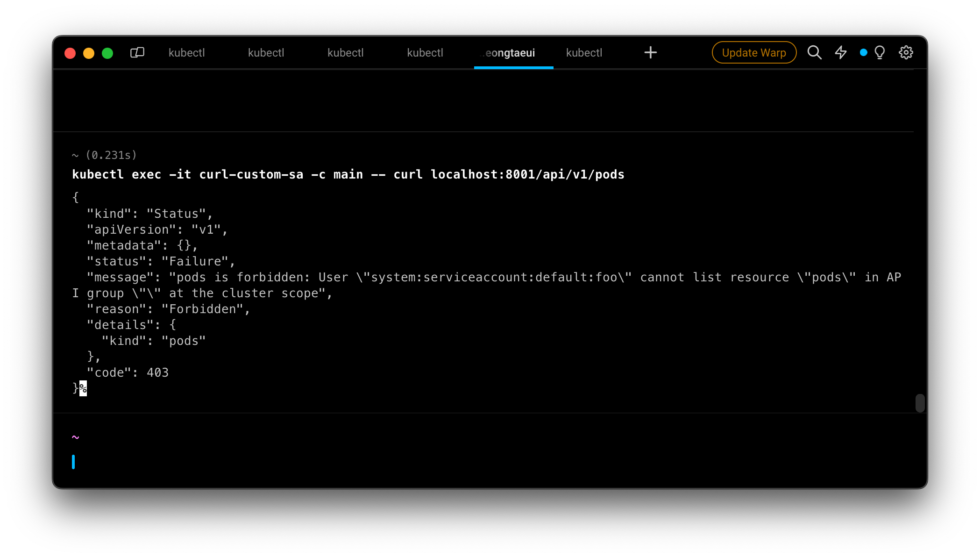The width and height of the screenshot is (980, 558).
Task: Select the kubectl exec command line
Action: 348,174
